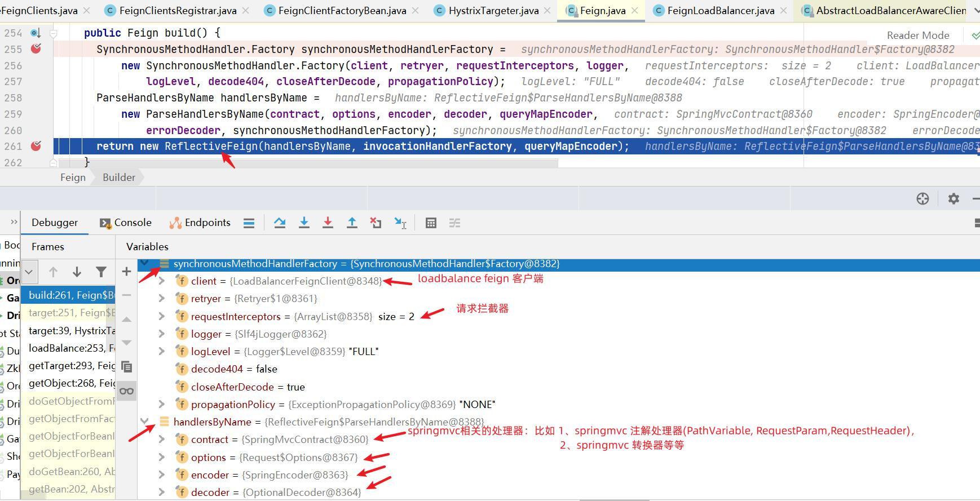Close the FeignClientsRegistrar.java editor tab
The width and height of the screenshot is (980, 501).
click(246, 11)
